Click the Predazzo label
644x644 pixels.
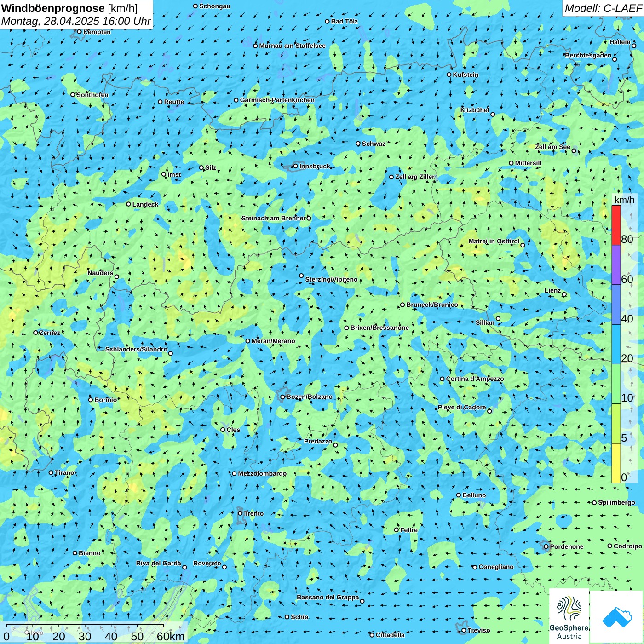[318, 441]
